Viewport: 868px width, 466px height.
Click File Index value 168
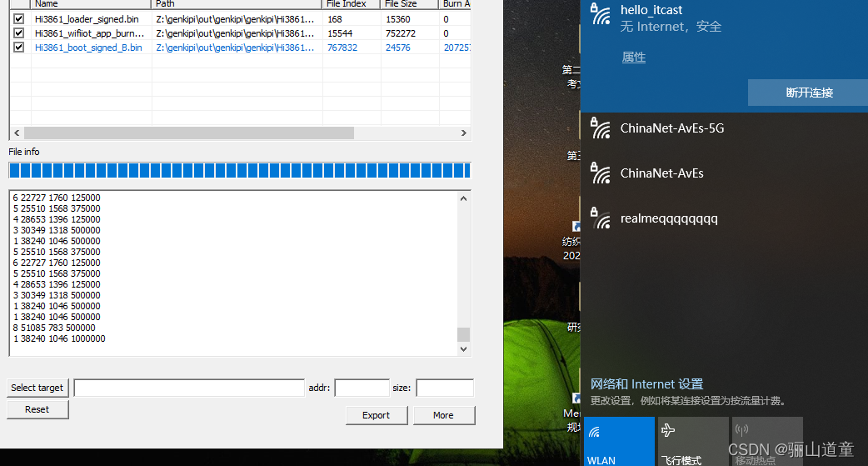335,19
